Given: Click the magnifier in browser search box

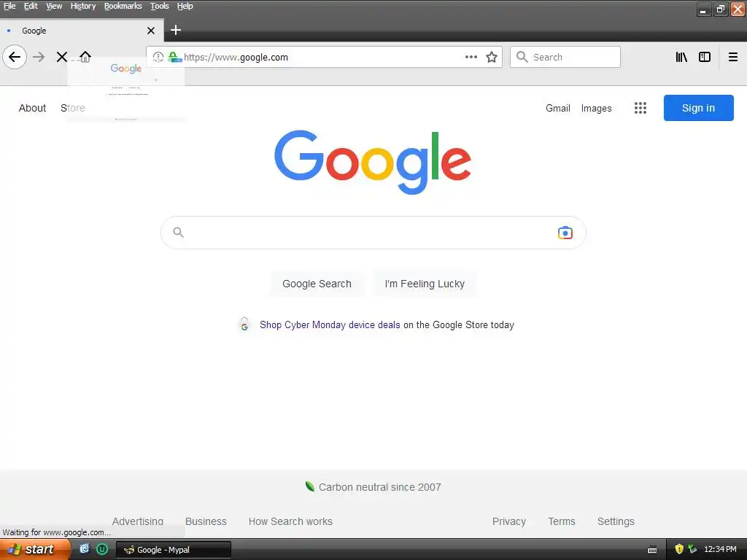Looking at the screenshot, I should point(522,57).
